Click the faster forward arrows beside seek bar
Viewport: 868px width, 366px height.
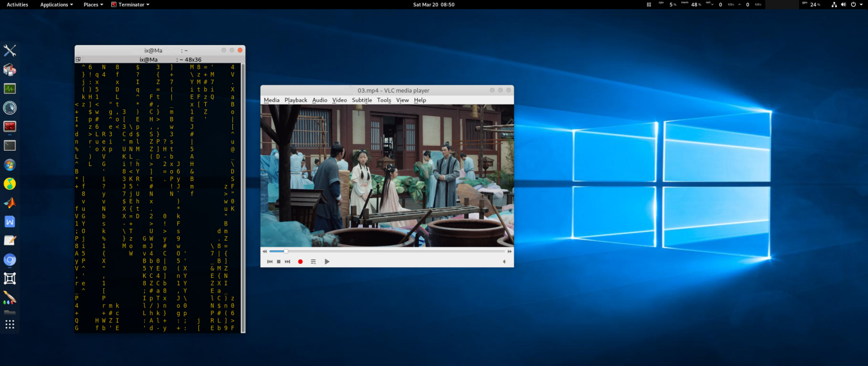coord(509,251)
